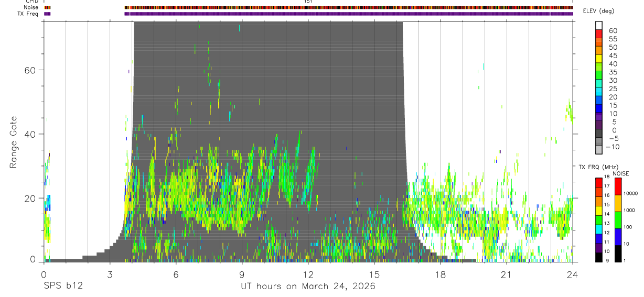Click the white top segment of ELEV color bar

599,25
